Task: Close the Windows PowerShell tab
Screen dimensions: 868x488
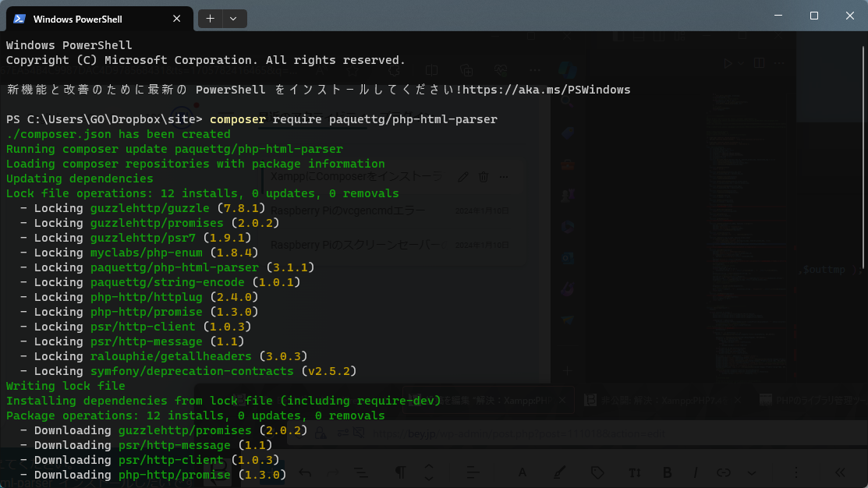Action: click(x=176, y=19)
